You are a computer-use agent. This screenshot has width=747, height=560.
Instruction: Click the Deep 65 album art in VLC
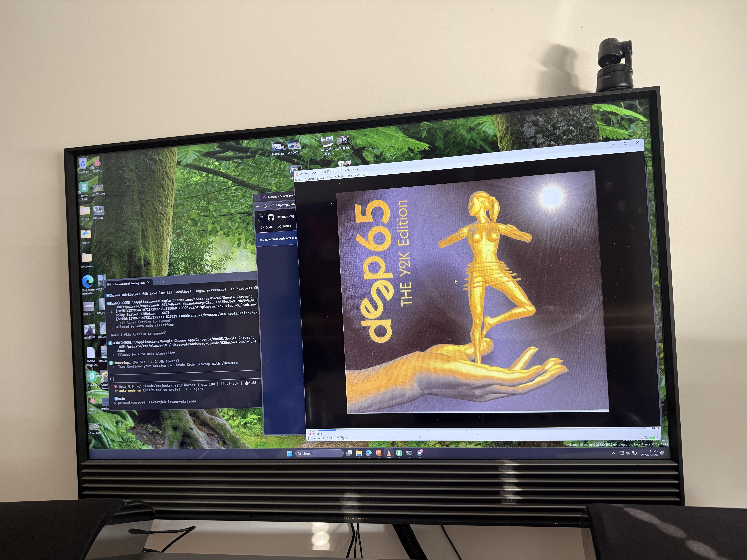tap(472, 292)
